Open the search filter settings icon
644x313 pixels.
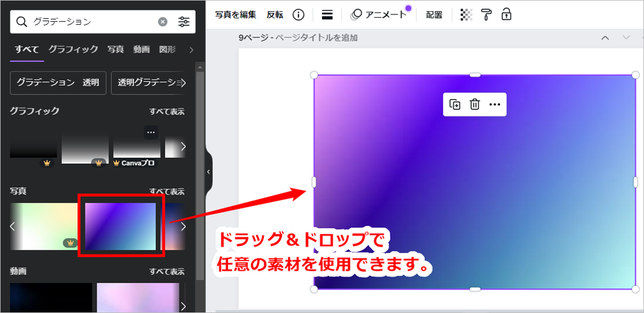183,22
